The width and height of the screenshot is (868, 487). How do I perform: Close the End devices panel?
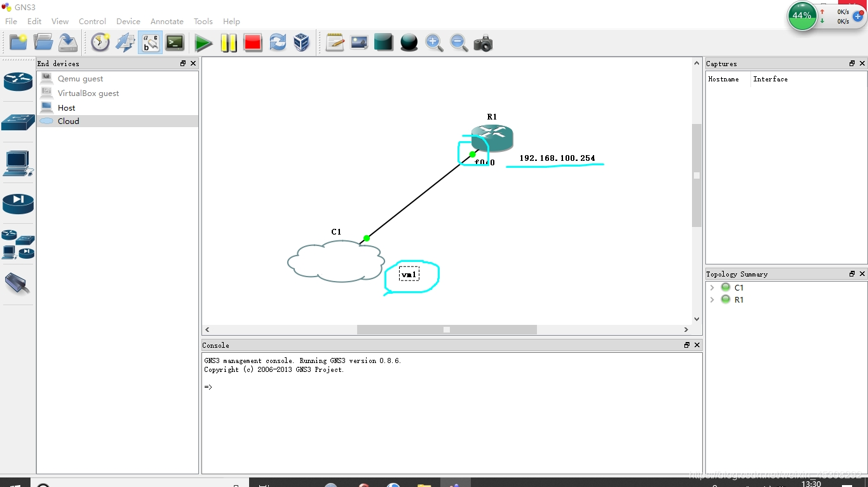pyautogui.click(x=193, y=64)
